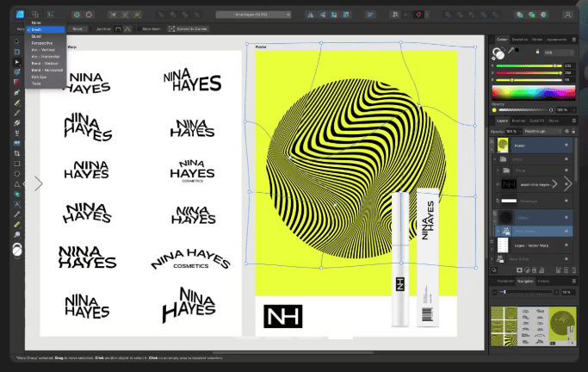Screen dimensions: 588x372
Task: Open the Colour panel options menu
Action: tap(573, 40)
